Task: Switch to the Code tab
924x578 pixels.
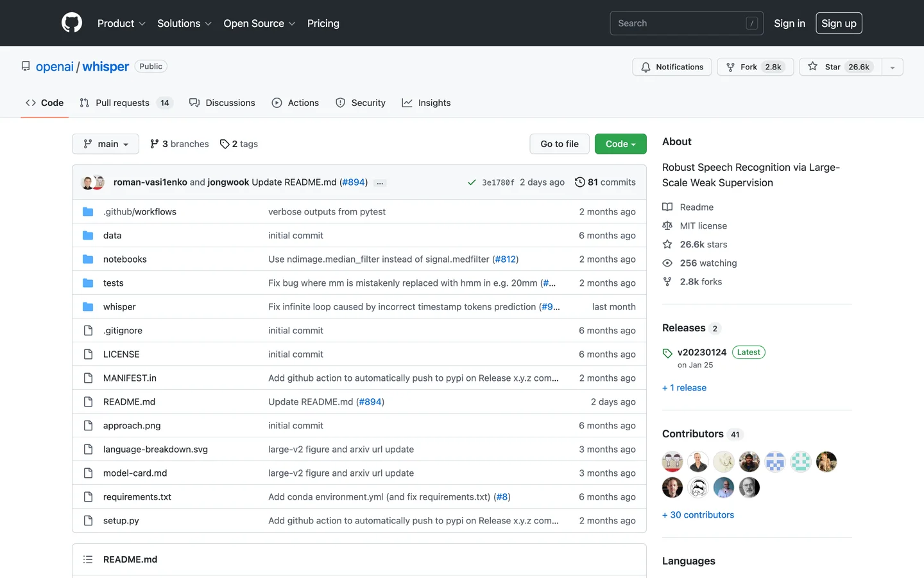Action: click(x=45, y=103)
